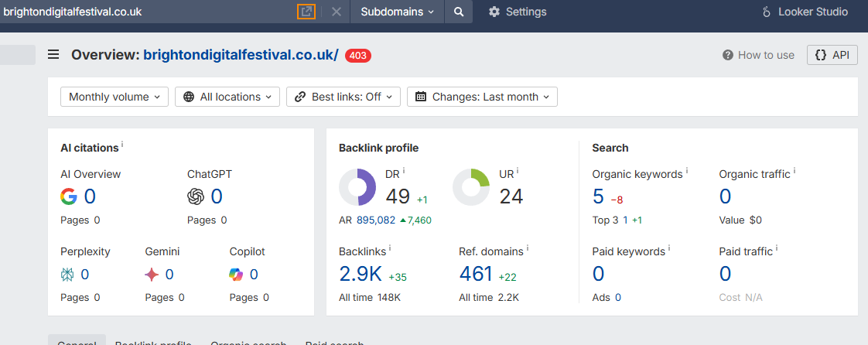Show the UR info tooltip icon
This screenshot has height=345, width=868.
click(518, 170)
